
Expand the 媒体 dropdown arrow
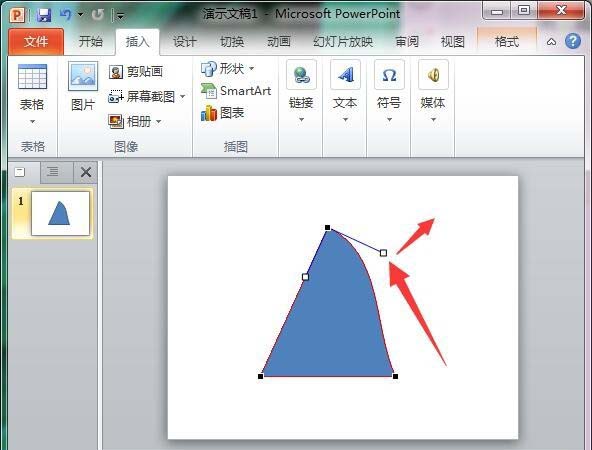[x=433, y=120]
